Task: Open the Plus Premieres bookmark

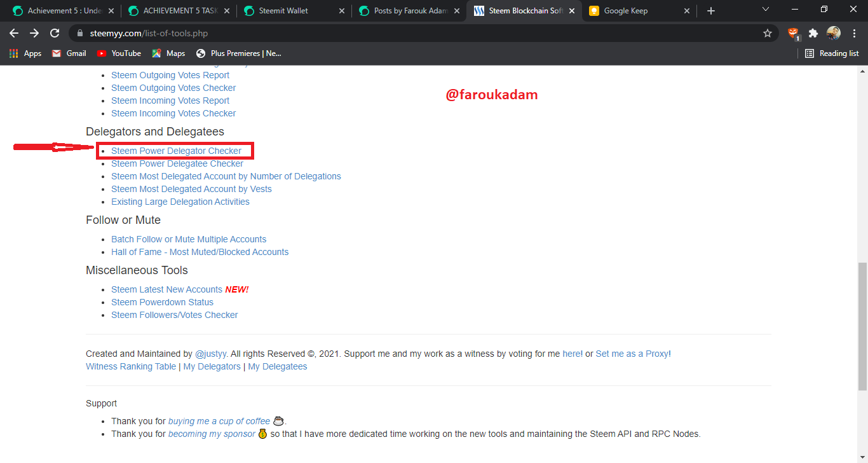Action: click(239, 53)
